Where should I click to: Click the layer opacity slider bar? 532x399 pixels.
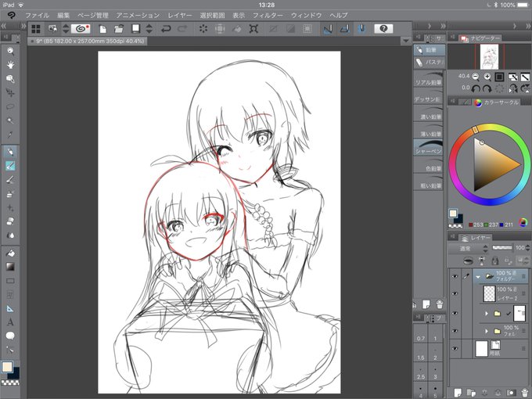click(502, 248)
